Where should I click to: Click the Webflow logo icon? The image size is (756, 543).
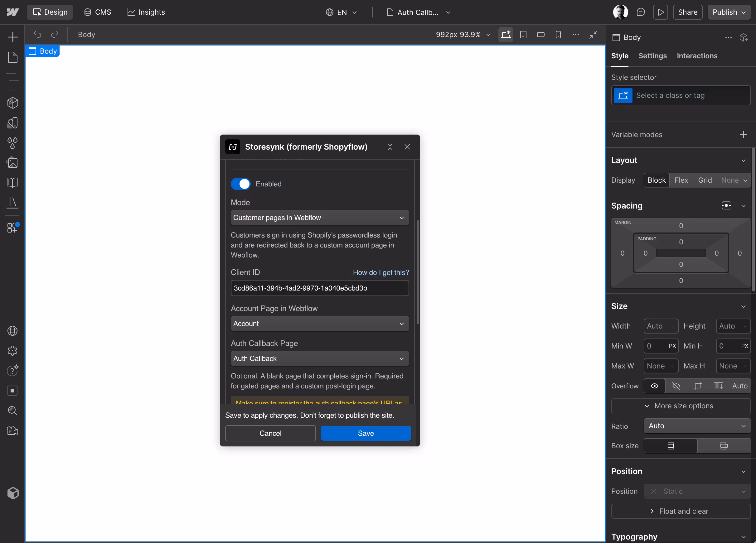pyautogui.click(x=13, y=12)
